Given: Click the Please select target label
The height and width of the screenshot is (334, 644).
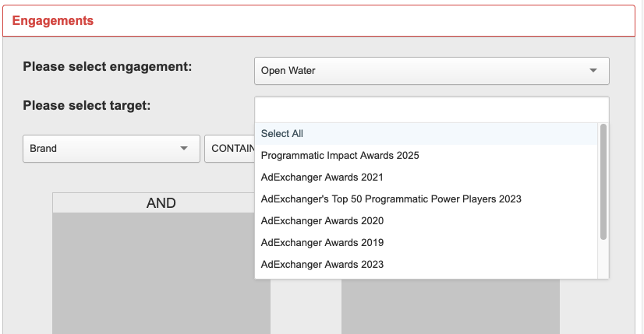Looking at the screenshot, I should pyautogui.click(x=87, y=105).
